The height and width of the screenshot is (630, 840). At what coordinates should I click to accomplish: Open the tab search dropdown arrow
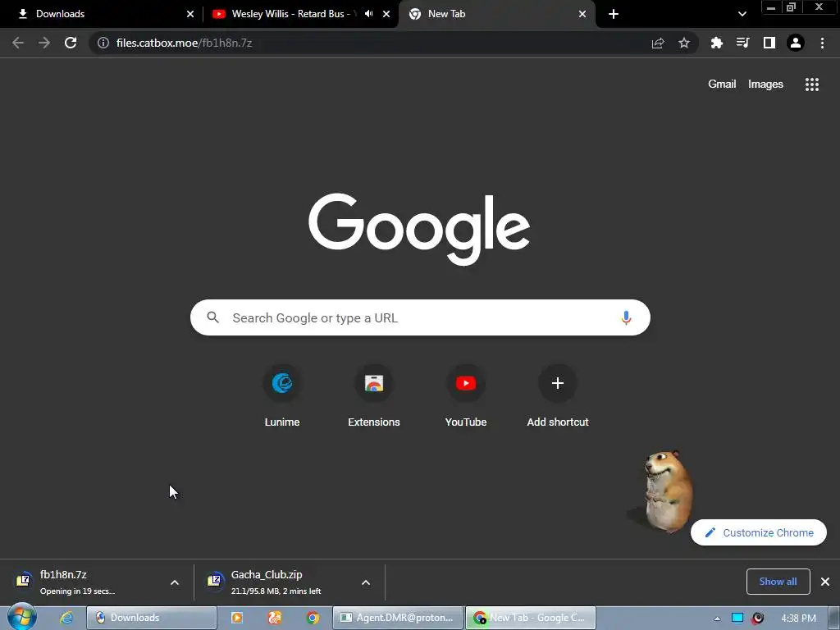742,14
